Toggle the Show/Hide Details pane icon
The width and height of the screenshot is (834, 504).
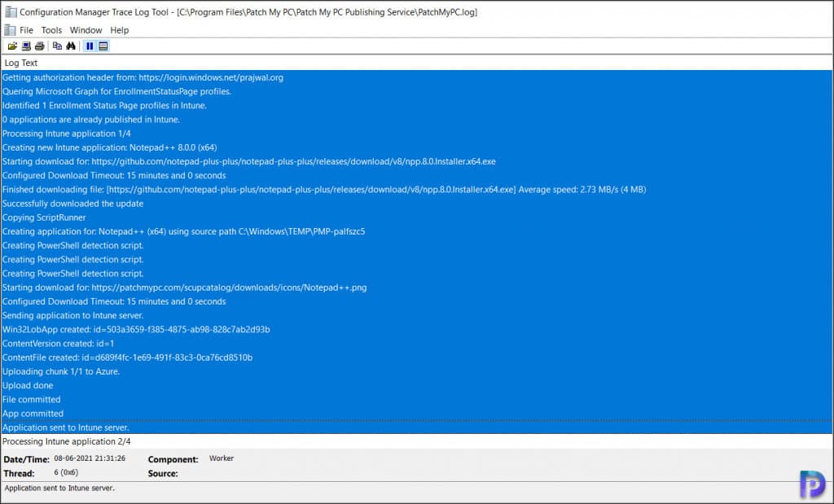pos(103,46)
